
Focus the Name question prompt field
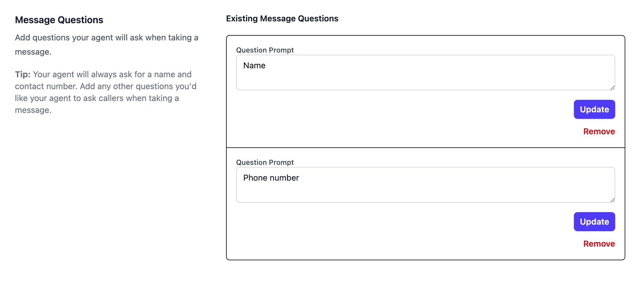point(425,72)
